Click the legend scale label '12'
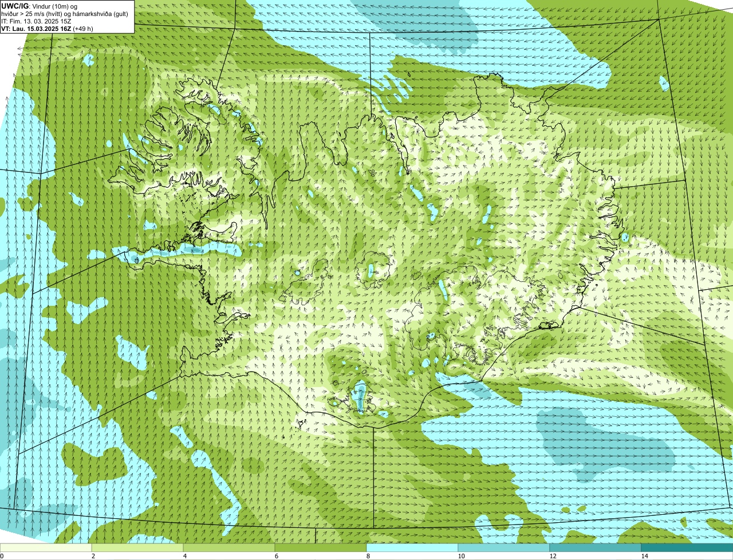733x560 pixels. 553,556
